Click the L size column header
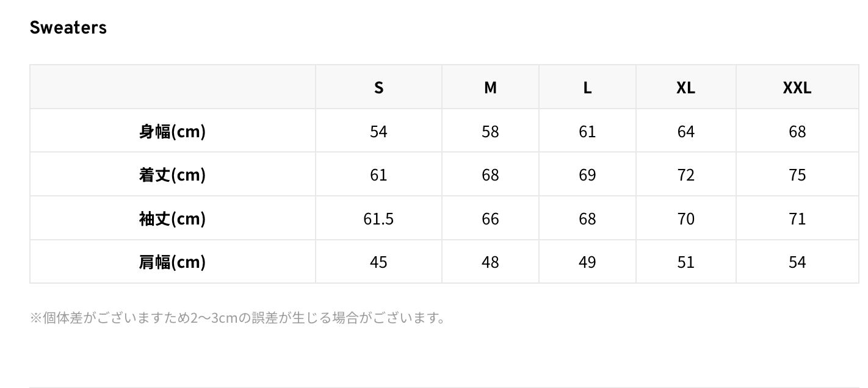 587,87
